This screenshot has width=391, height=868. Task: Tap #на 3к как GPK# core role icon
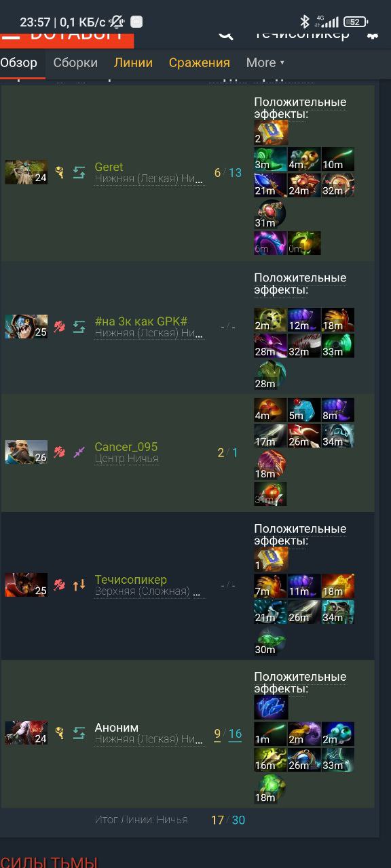(60, 326)
